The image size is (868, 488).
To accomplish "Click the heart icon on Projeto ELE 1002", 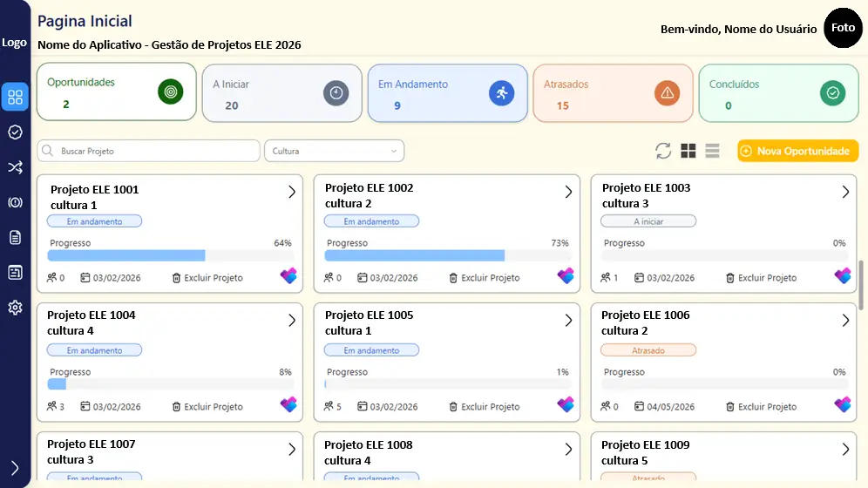I will click(566, 275).
